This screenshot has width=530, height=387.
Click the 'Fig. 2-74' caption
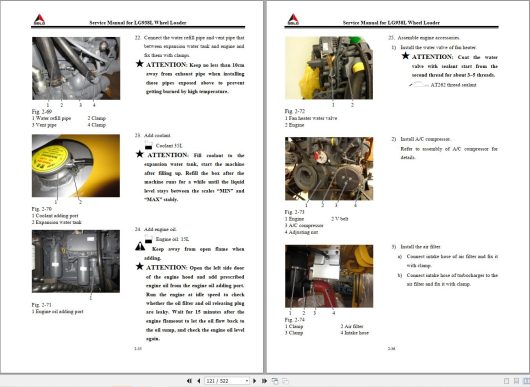click(295, 319)
